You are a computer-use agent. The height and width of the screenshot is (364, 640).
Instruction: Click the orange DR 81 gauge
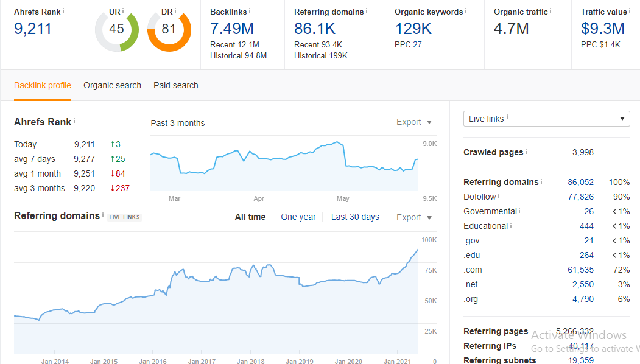pos(169,30)
